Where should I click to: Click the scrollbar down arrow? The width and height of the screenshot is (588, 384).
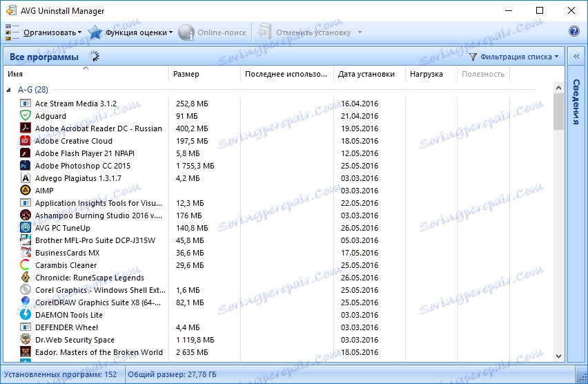pos(558,356)
